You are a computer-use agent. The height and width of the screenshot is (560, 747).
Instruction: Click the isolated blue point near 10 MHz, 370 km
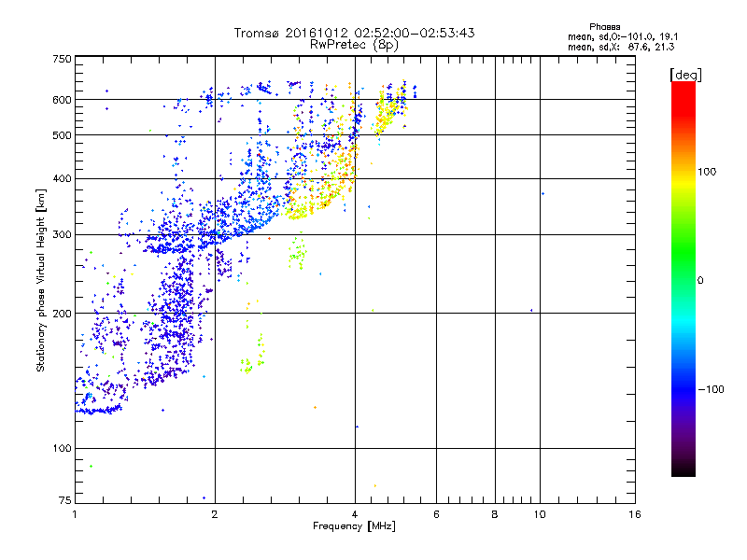543,194
